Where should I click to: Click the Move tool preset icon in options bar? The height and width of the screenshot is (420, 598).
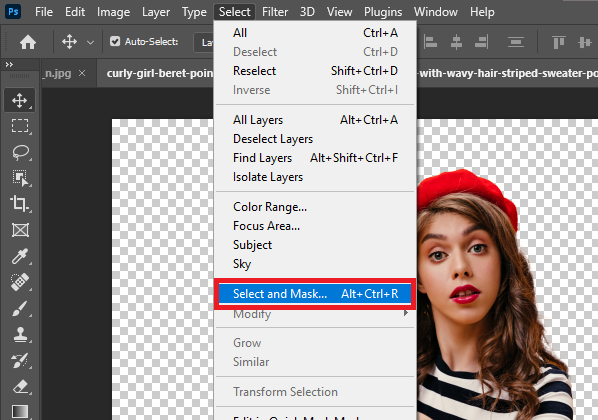[x=69, y=42]
